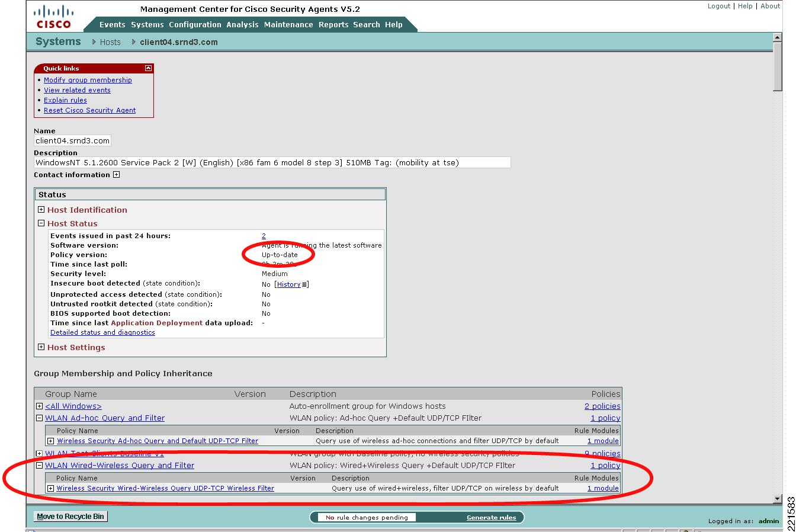Open Wireless Security Ad-hoc Query policy link
The width and height of the screenshot is (796, 532).
(158, 441)
